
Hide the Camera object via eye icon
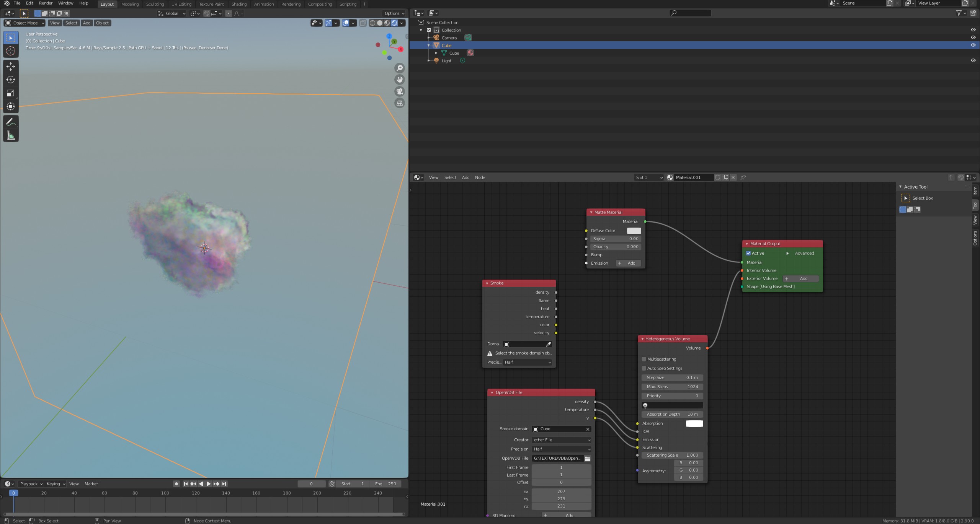tap(973, 37)
